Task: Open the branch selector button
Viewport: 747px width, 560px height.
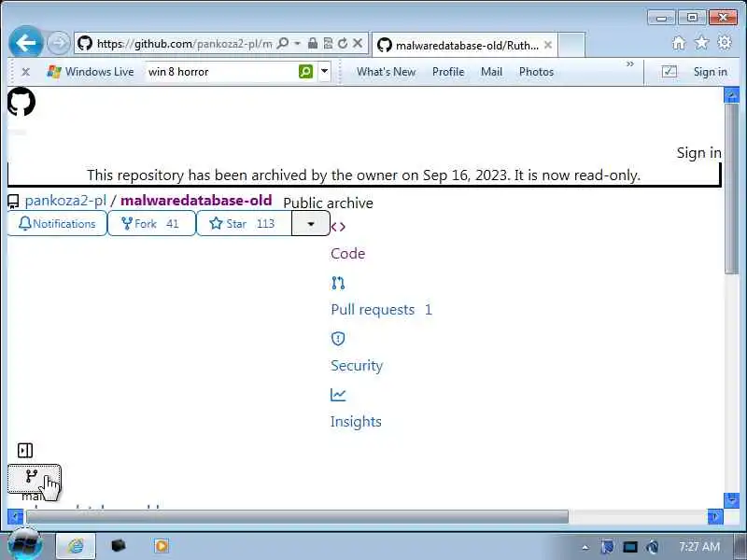Action: click(x=34, y=478)
